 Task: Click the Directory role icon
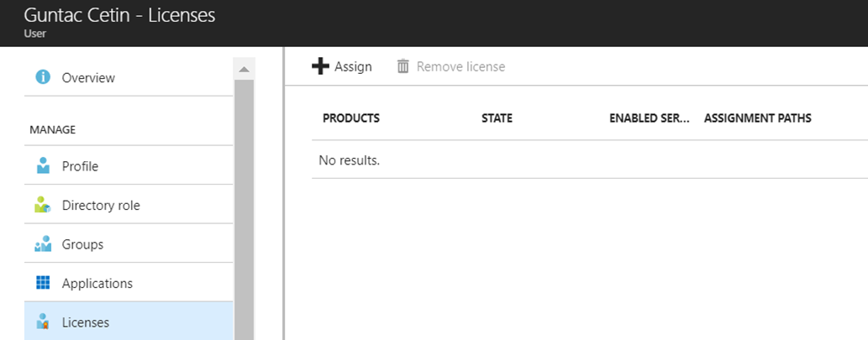43,205
